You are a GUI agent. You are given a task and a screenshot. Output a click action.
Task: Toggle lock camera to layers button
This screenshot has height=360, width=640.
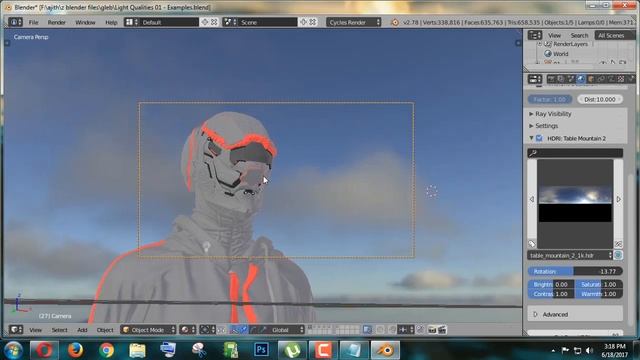[367, 329]
